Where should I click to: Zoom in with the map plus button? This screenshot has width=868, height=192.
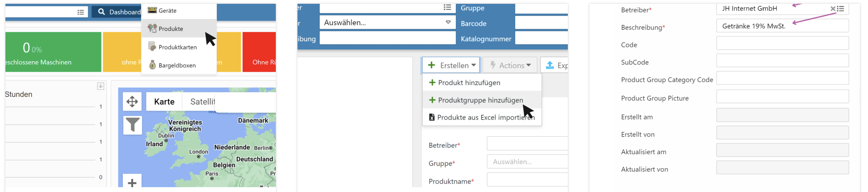(x=132, y=183)
